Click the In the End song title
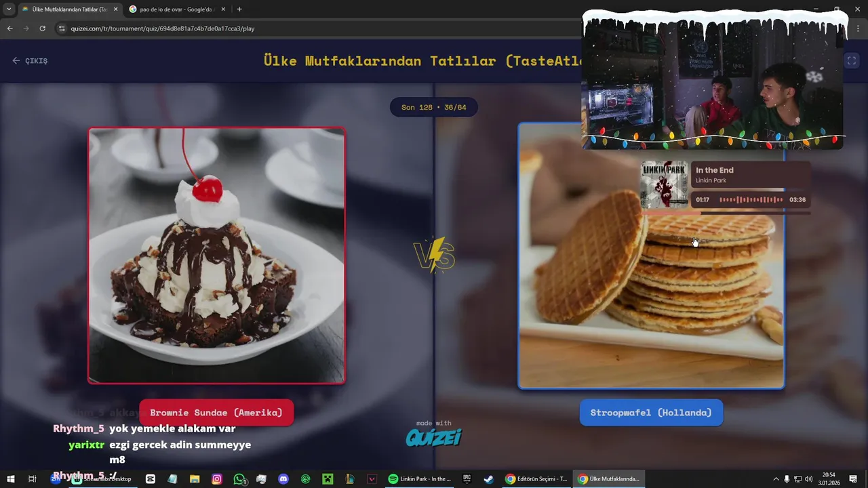The width and height of the screenshot is (868, 488). [714, 170]
